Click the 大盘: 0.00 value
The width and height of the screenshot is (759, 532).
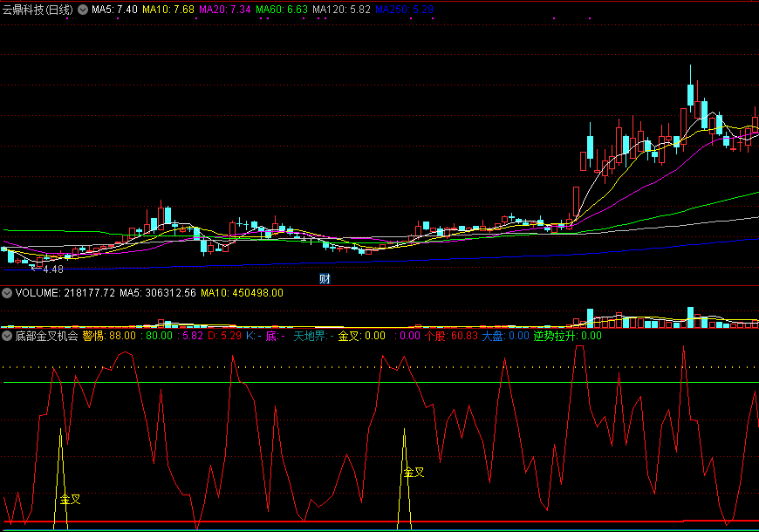(x=505, y=336)
